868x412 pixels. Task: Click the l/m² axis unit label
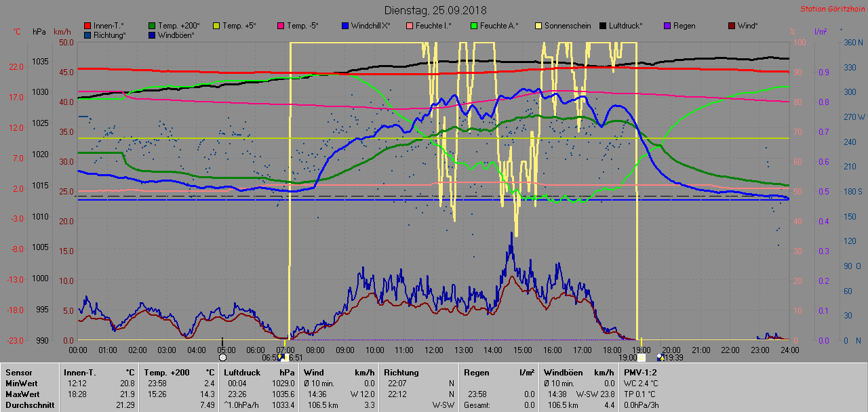tap(821, 32)
